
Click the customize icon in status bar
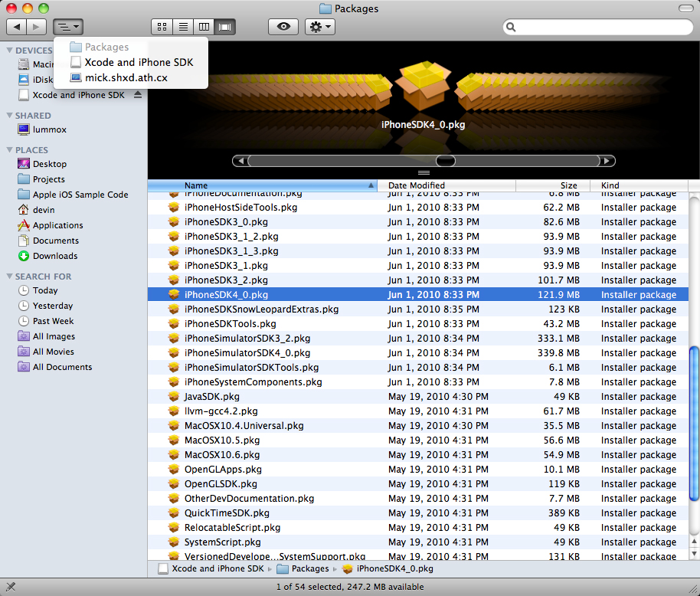(x=11, y=587)
